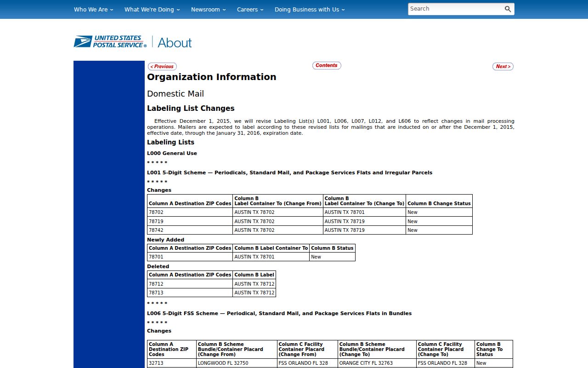Click into the Search input field

tap(455, 9)
